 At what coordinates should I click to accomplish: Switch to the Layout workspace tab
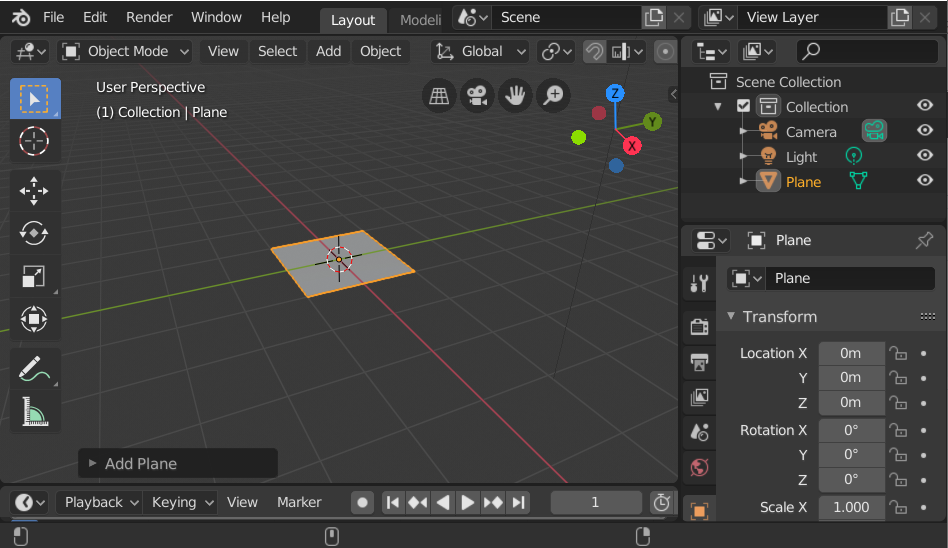point(352,20)
